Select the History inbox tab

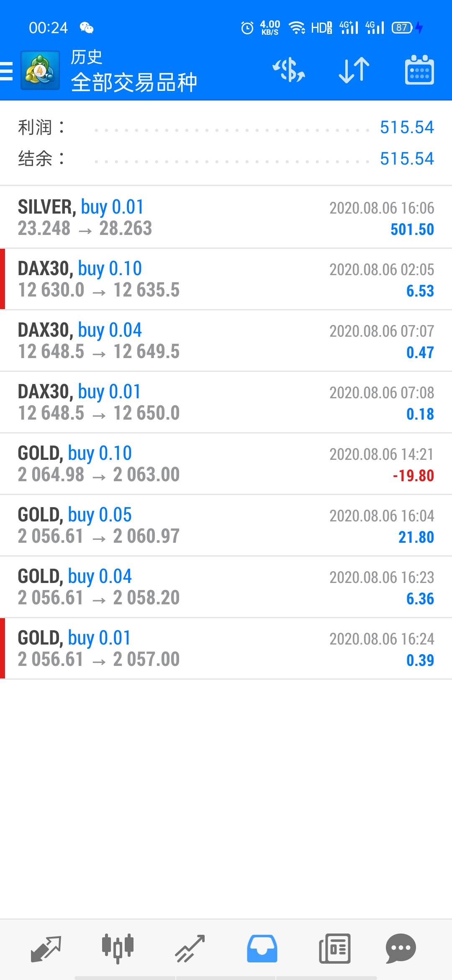coord(262,948)
